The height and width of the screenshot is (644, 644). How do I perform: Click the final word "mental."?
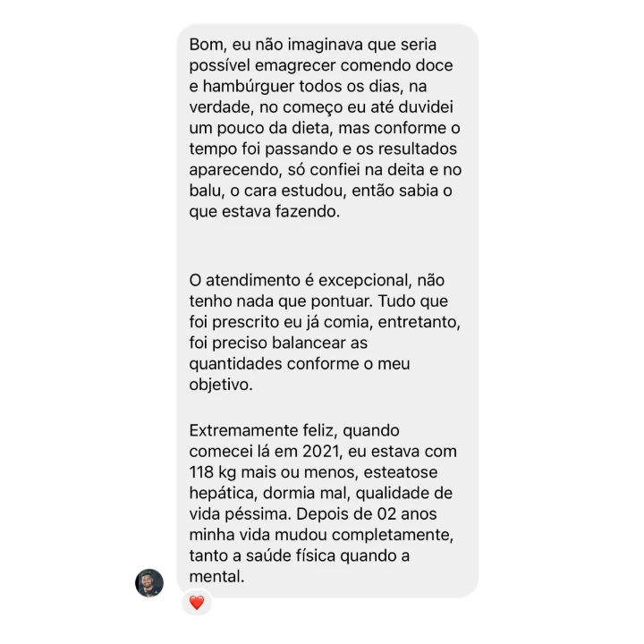click(216, 577)
